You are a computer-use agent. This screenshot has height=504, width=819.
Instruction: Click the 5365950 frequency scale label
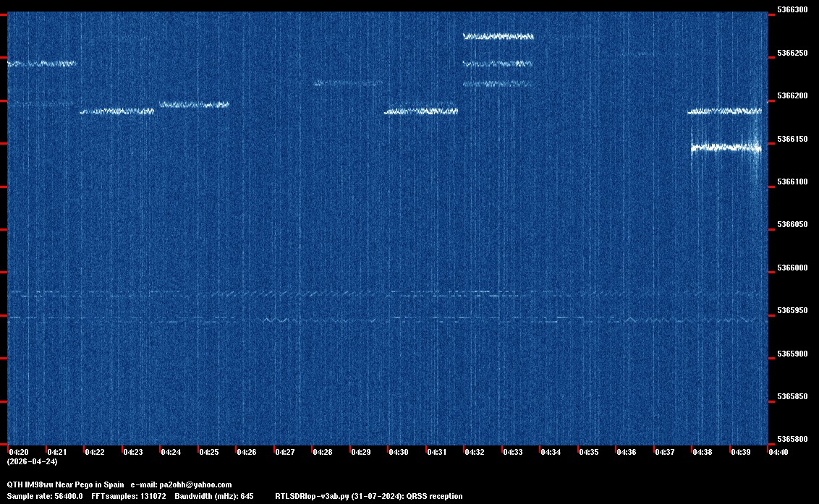(792, 311)
